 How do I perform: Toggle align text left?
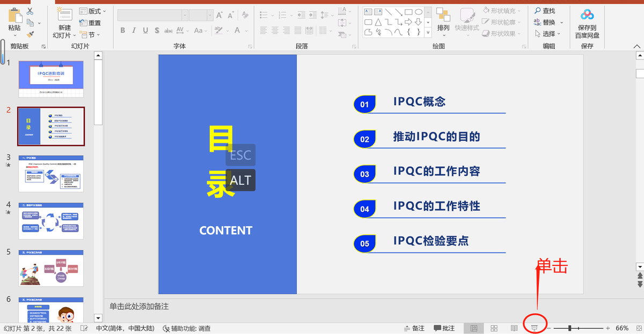tap(263, 31)
